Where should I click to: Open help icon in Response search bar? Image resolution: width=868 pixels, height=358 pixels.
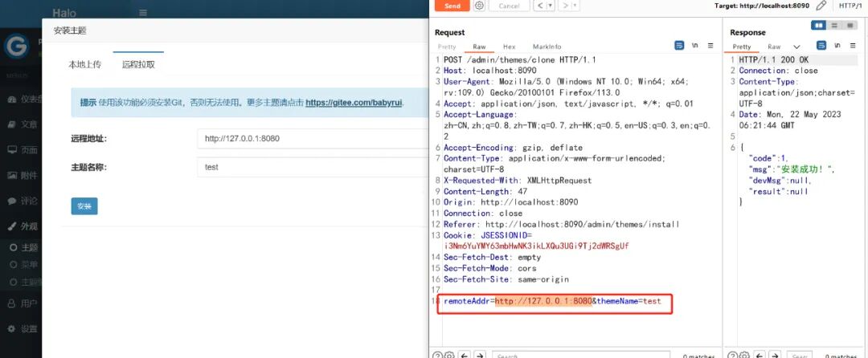(x=732, y=356)
